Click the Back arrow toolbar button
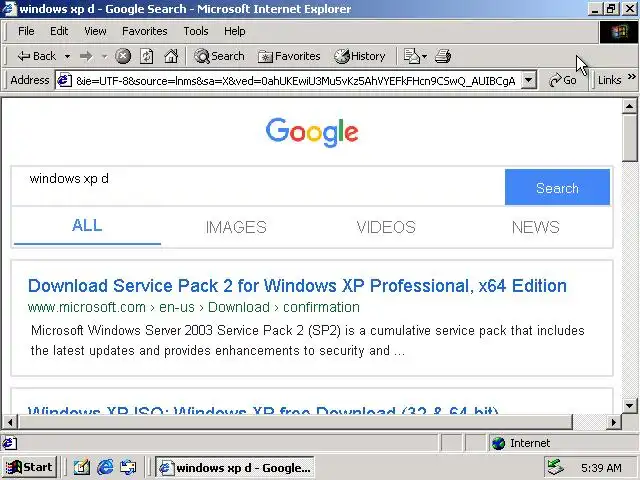Screen dimensions: 640x480 pyautogui.click(x=36, y=56)
